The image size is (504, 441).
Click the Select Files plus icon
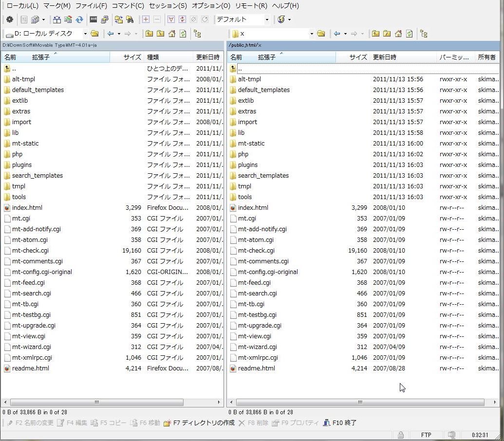tap(146, 19)
